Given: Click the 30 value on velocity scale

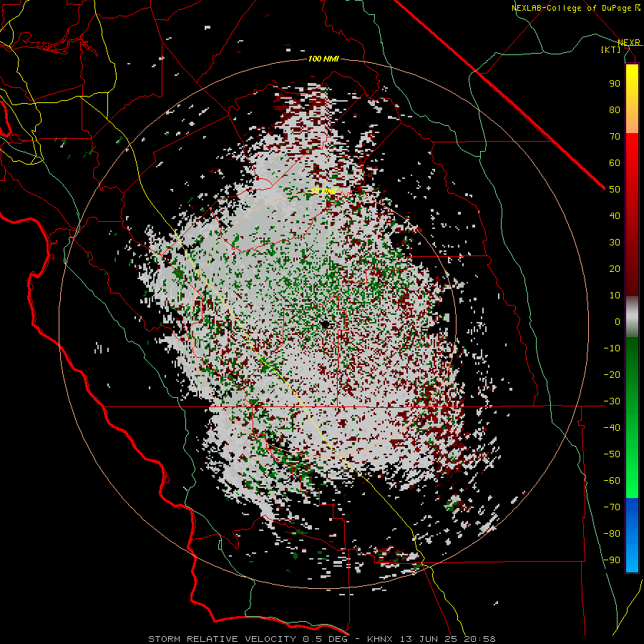Looking at the screenshot, I should click(615, 243).
